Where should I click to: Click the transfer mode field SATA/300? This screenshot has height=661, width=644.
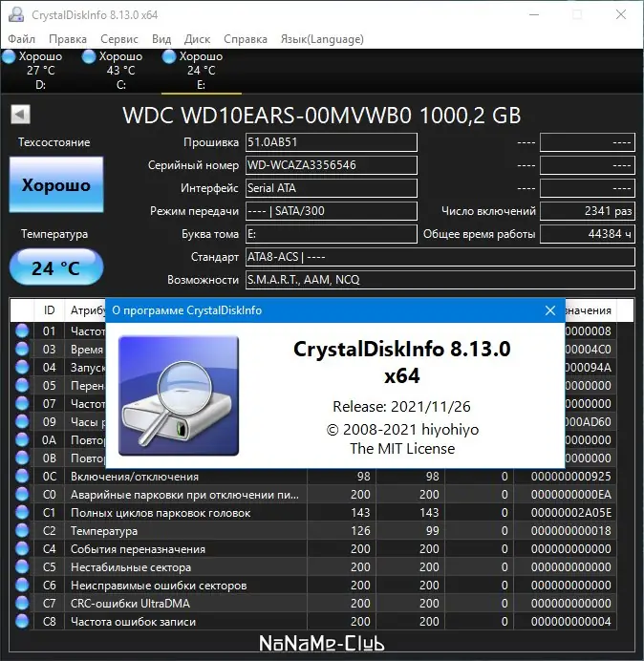pos(332,211)
